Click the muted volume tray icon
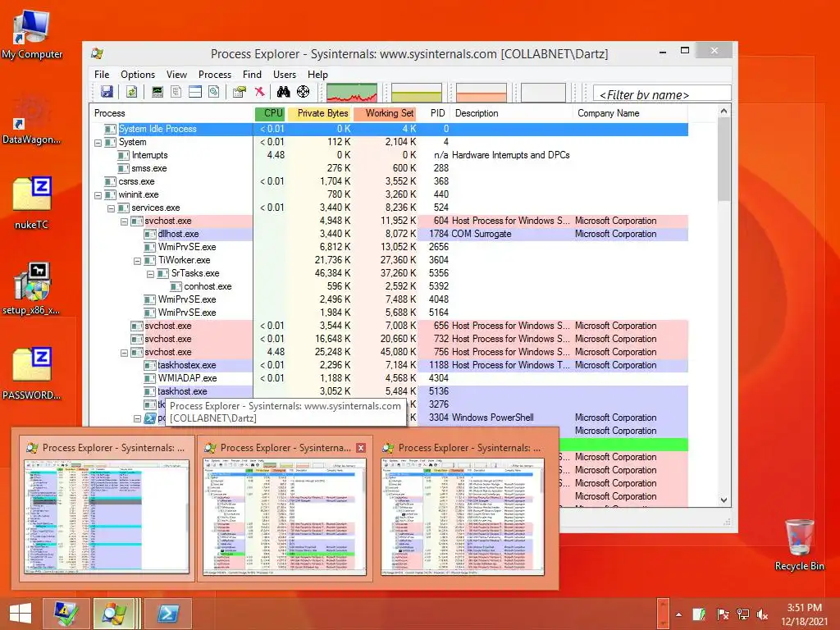The height and width of the screenshot is (630, 840). click(762, 614)
